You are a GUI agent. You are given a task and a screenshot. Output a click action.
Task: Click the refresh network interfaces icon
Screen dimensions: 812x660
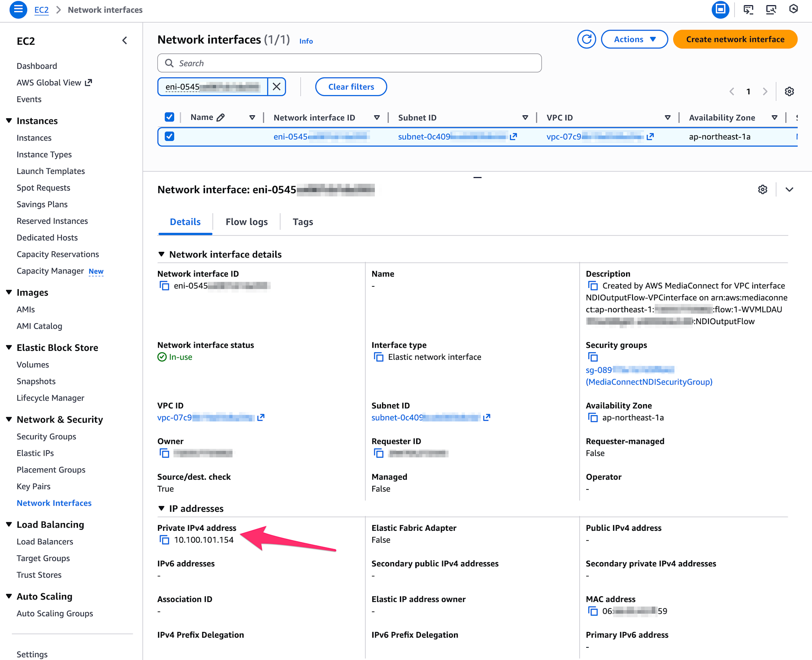tap(586, 39)
